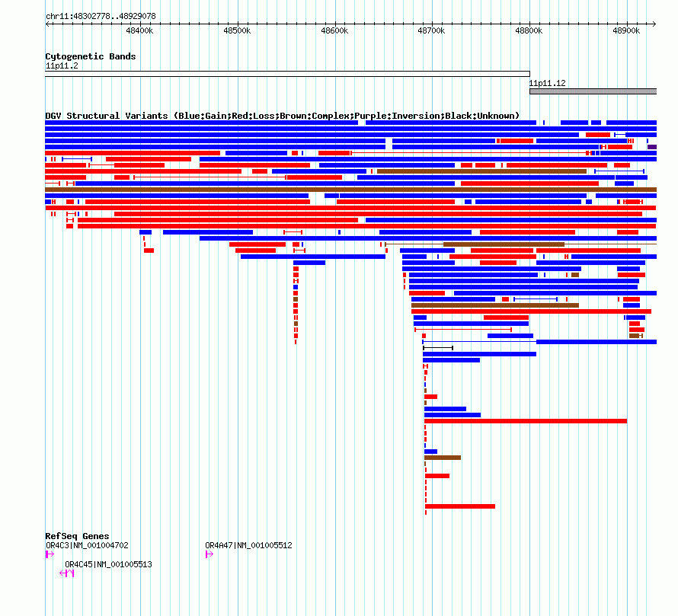Viewport: 678px width, 616px height.
Task: Select the OR4C45|NM_001005513 gene label
Action: coord(108,564)
